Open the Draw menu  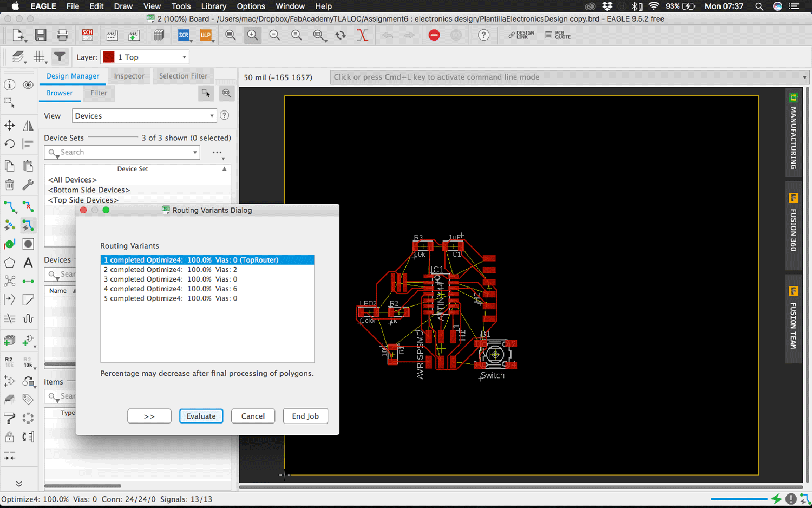[123, 6]
